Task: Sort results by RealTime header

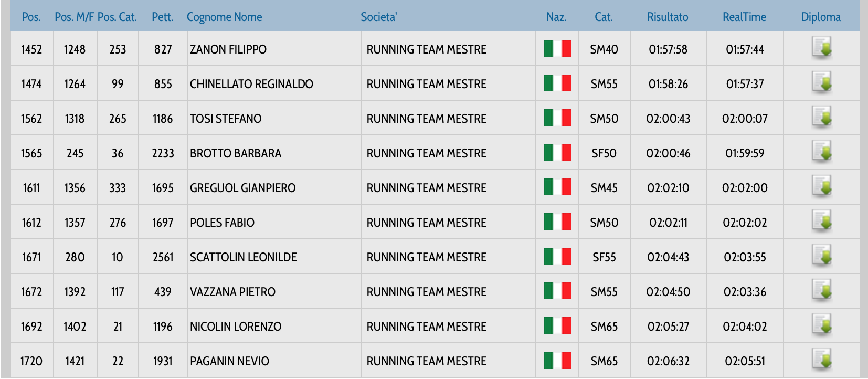Action: pyautogui.click(x=744, y=17)
